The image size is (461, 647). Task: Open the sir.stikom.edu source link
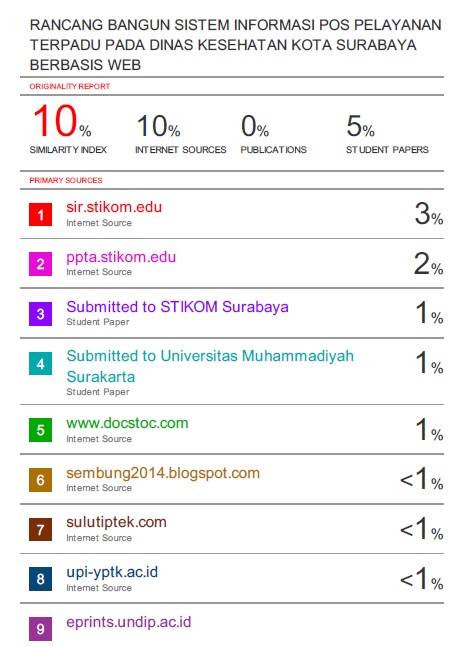[x=114, y=207]
